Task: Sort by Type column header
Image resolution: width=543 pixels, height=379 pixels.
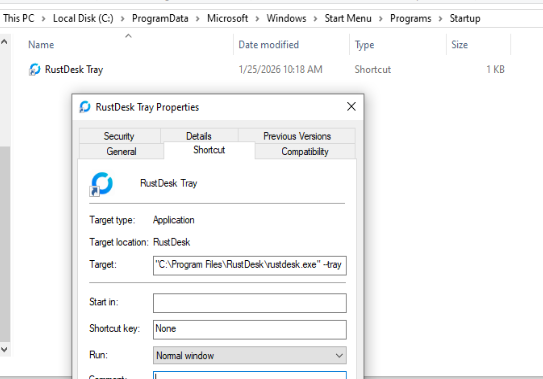Action: tap(364, 45)
